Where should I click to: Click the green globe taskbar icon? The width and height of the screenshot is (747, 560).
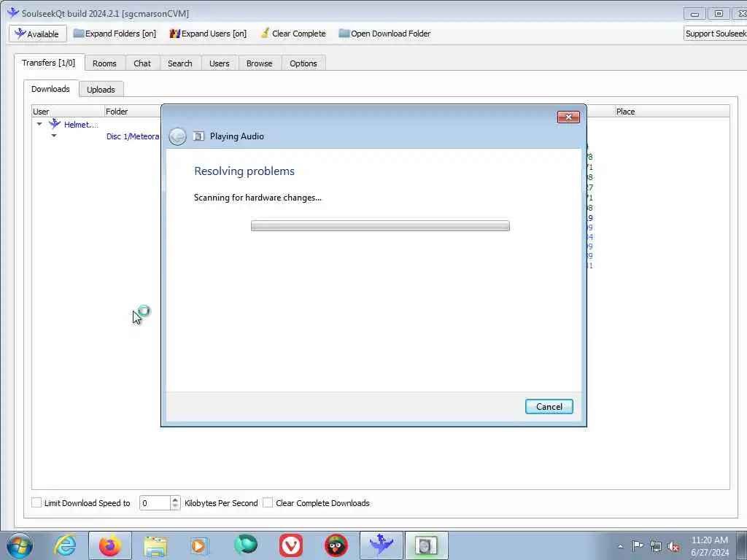coord(246,545)
